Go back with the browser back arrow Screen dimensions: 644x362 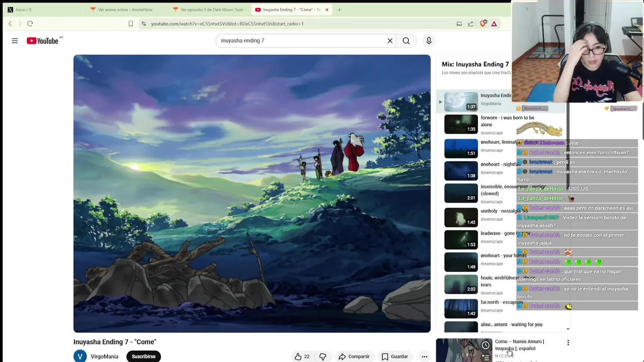(10, 24)
